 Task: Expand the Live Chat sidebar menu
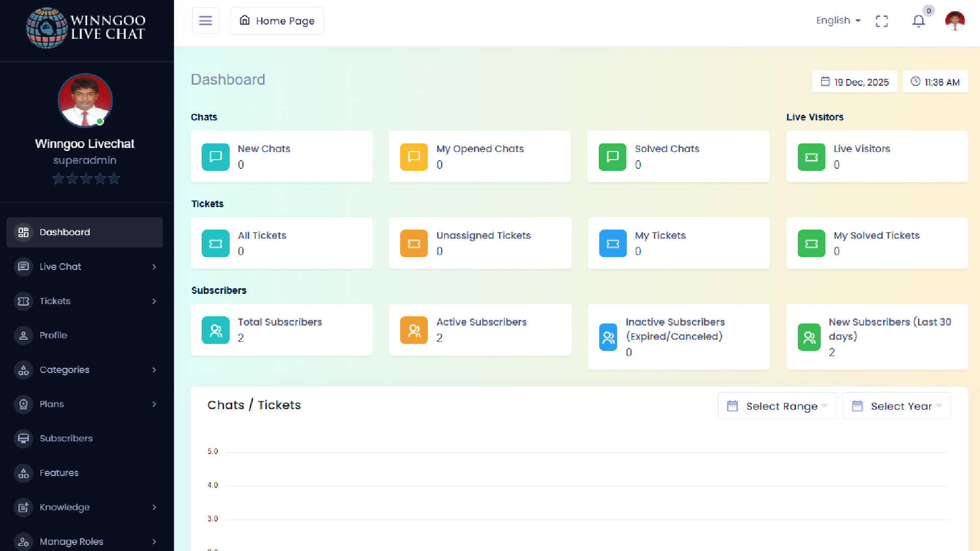(x=85, y=267)
